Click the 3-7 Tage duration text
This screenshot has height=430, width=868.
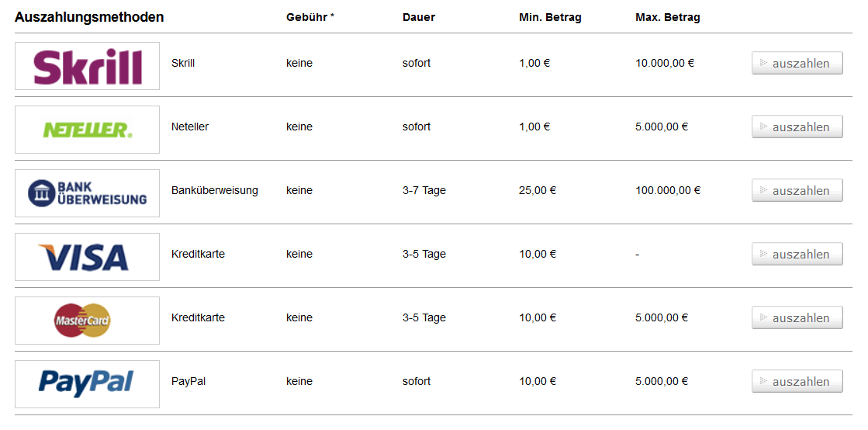click(x=424, y=191)
